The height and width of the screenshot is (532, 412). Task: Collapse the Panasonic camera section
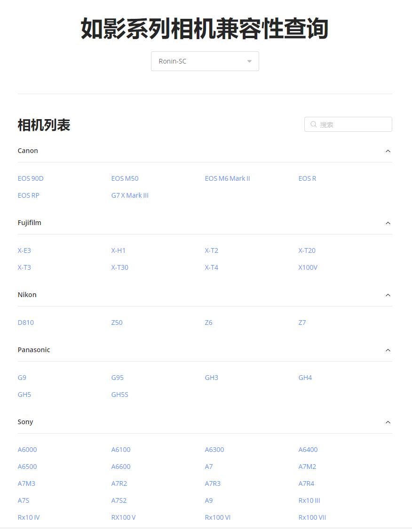pos(388,350)
